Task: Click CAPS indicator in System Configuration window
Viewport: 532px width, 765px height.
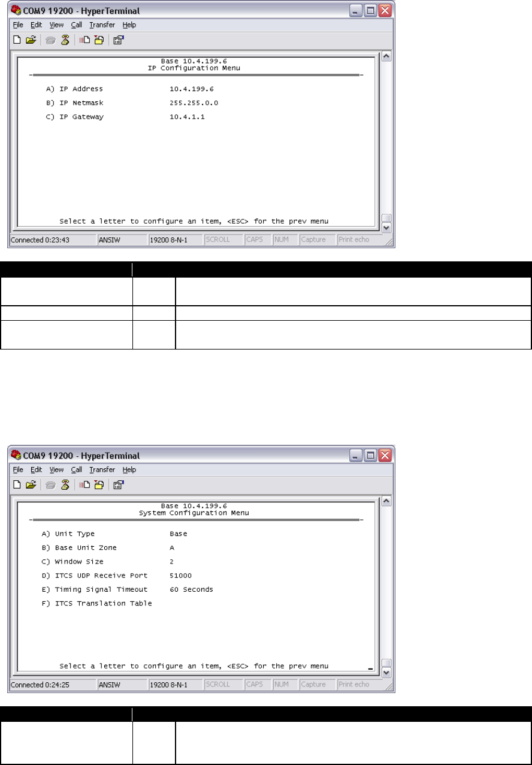Action: [x=257, y=685]
